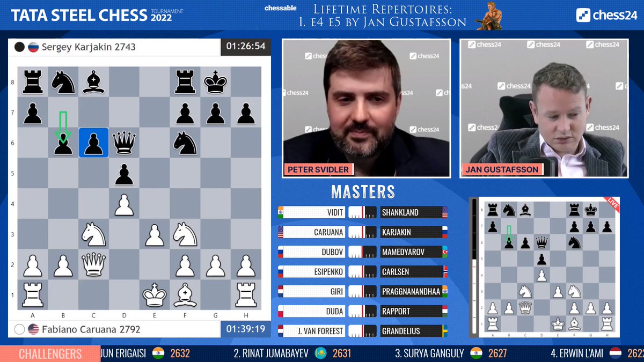Click the chessable logo in the banner

tap(280, 8)
